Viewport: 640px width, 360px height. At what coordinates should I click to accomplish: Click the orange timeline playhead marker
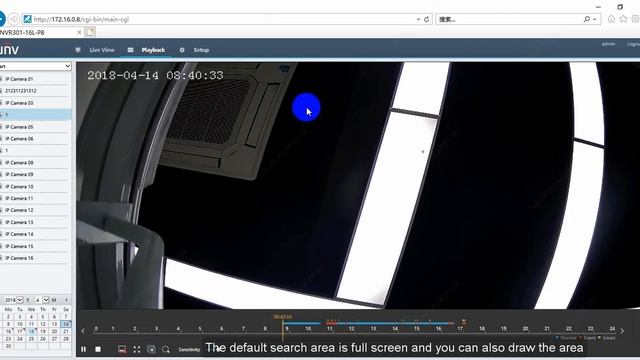pyautogui.click(x=282, y=329)
